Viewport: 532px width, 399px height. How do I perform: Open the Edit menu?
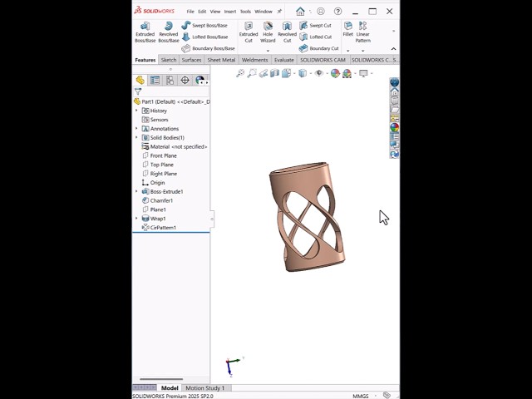coord(202,12)
